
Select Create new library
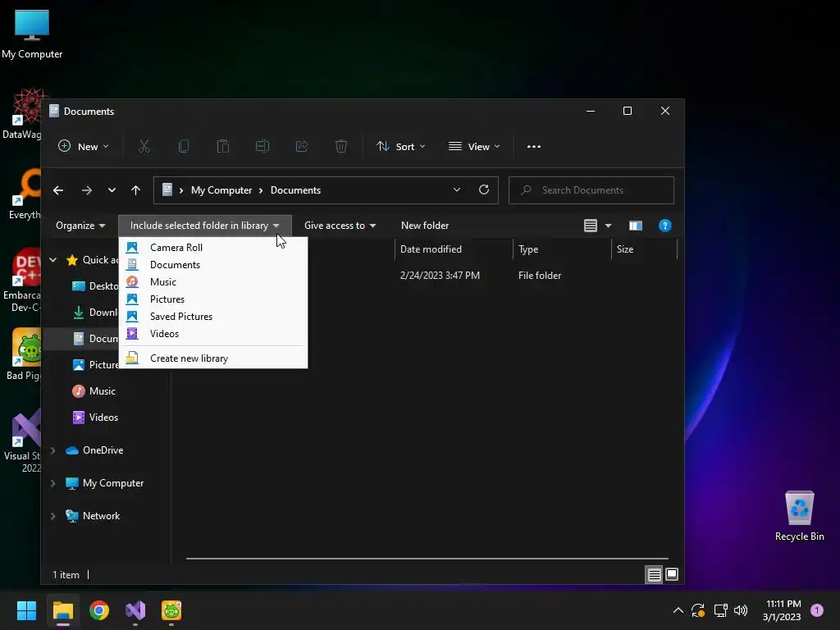pos(213,358)
